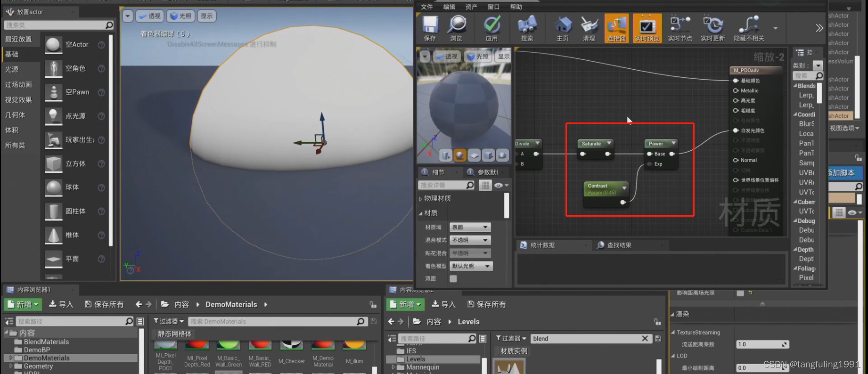This screenshot has width=868, height=374.
Task: Toggle the 实时节点 live nodes button
Action: tap(680, 28)
